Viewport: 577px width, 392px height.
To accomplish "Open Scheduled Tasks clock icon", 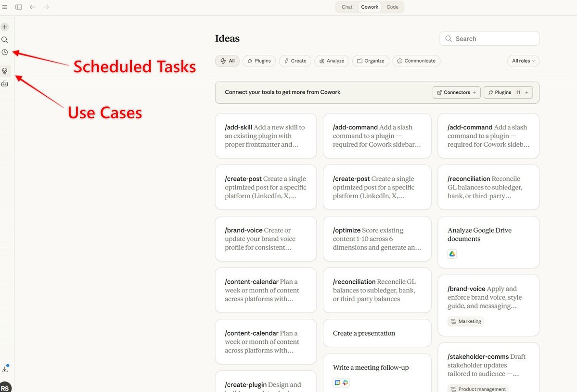I will coord(5,52).
